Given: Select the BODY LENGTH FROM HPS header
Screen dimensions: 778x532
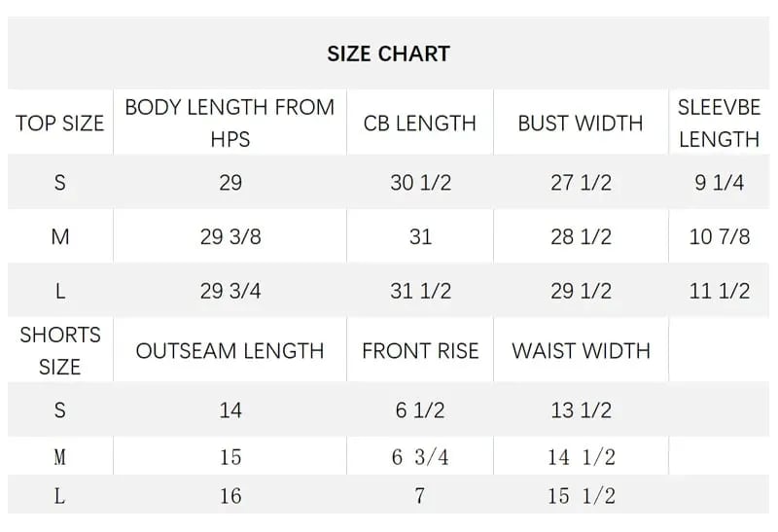Looking at the screenshot, I should click(x=230, y=123).
